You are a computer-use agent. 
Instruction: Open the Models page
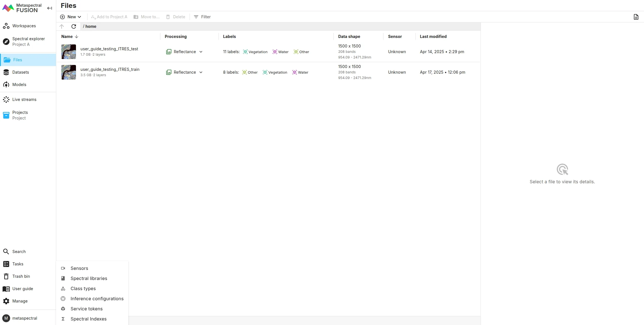pos(19,85)
